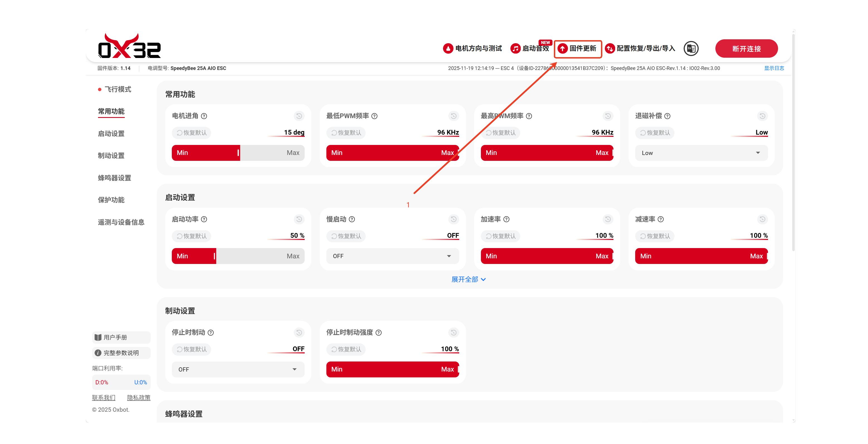Go to the 启动设置 sidebar section
Viewport: 868px width, 444px height.
(111, 134)
